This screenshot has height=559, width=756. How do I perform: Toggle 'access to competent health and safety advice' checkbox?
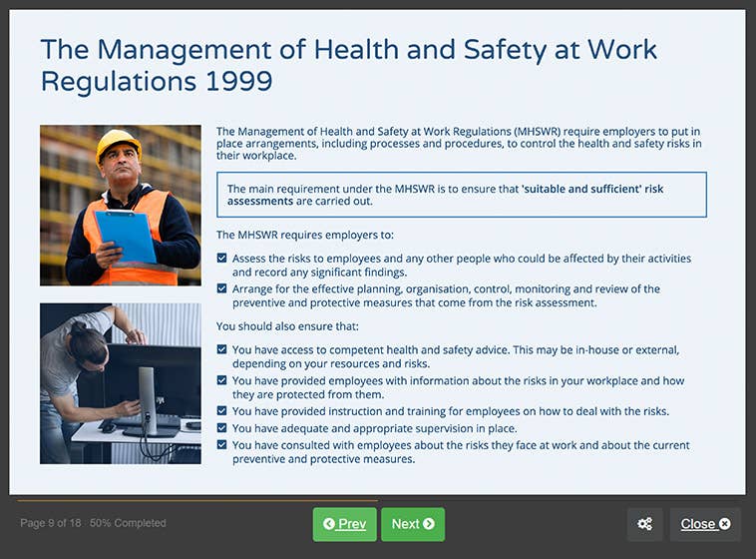pyautogui.click(x=222, y=350)
